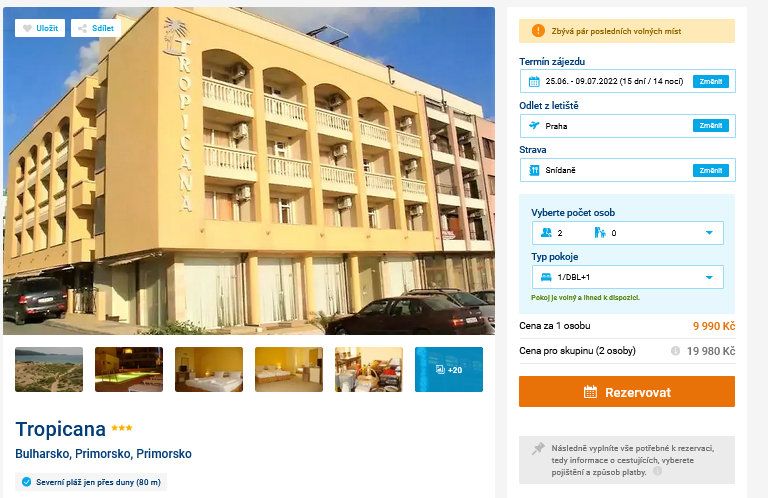Click the orange Rezervovat button

626,392
